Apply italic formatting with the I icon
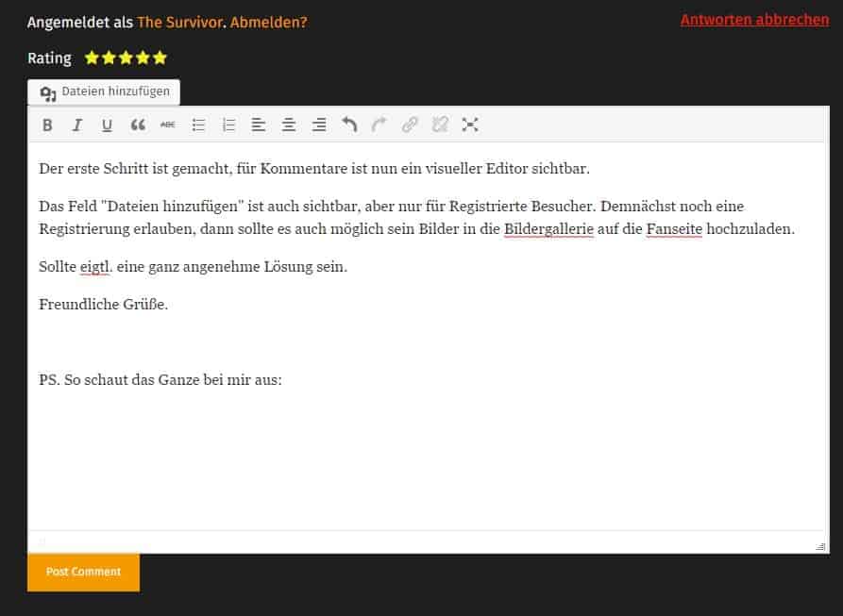Screen dimensions: 843x616 77,125
